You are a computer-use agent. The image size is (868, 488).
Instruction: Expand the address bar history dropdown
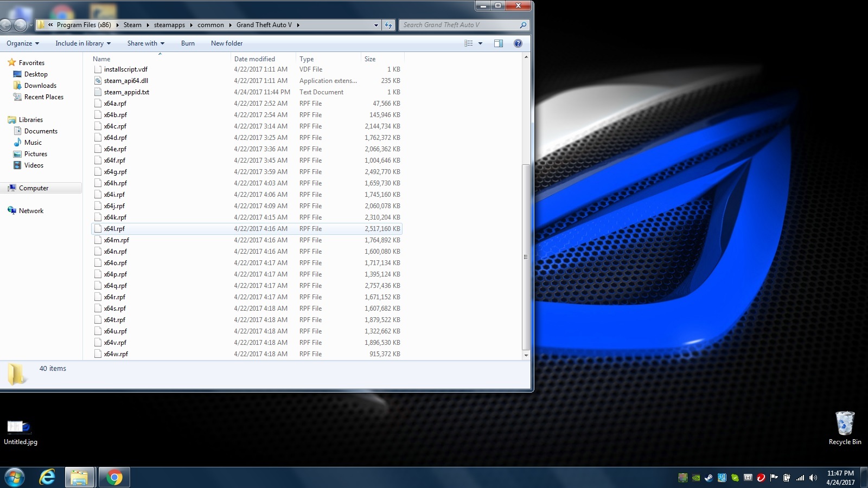tap(376, 25)
